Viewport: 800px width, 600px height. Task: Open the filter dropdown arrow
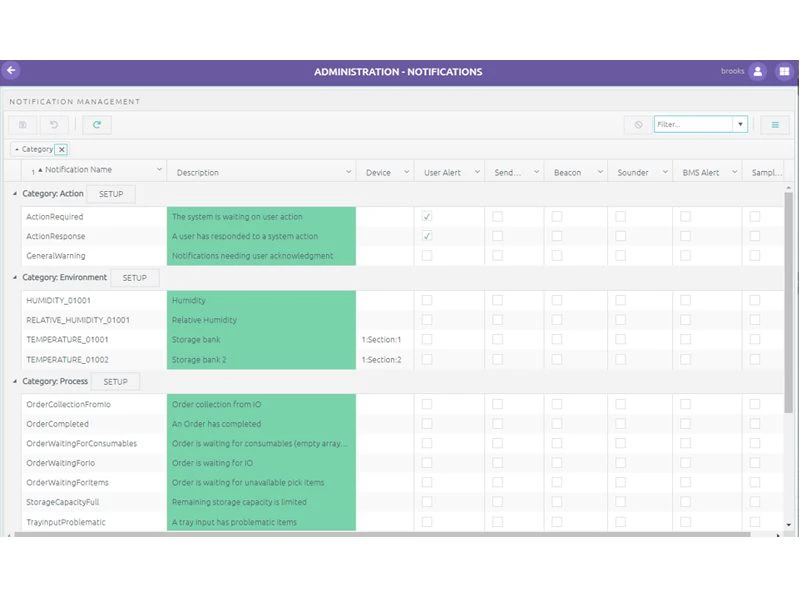738,123
